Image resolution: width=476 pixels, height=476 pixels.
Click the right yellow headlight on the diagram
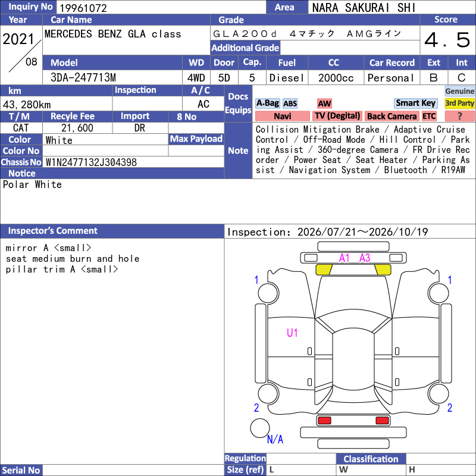coord(383,270)
